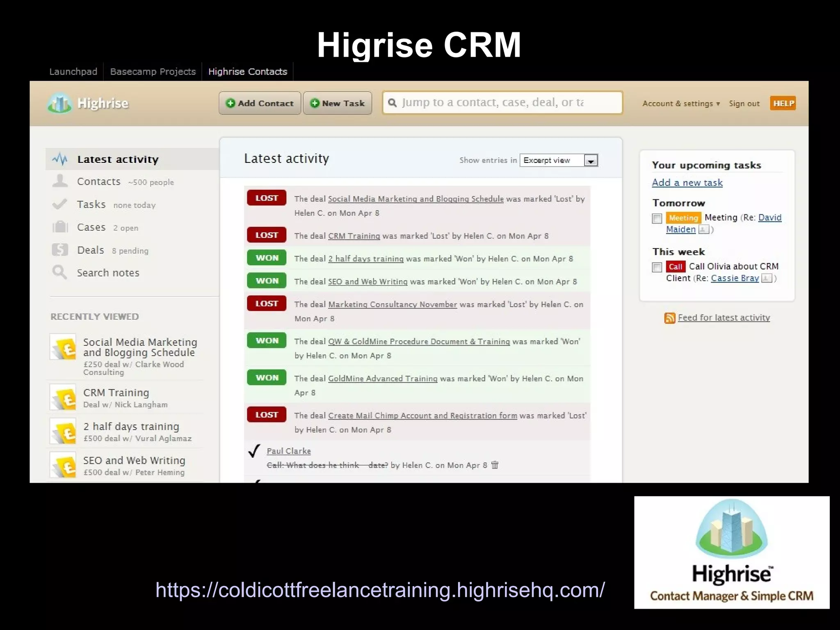
Task: Click the red Call category label
Action: (676, 267)
